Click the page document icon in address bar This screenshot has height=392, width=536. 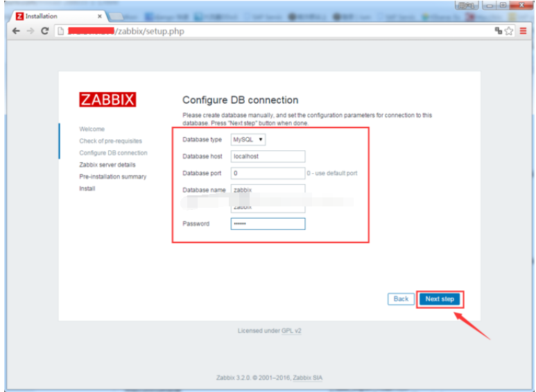tap(60, 31)
